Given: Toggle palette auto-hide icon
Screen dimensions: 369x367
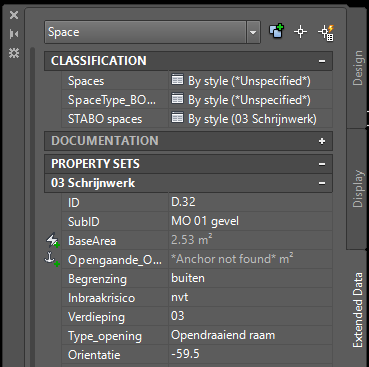Looking at the screenshot, I should point(14,34).
